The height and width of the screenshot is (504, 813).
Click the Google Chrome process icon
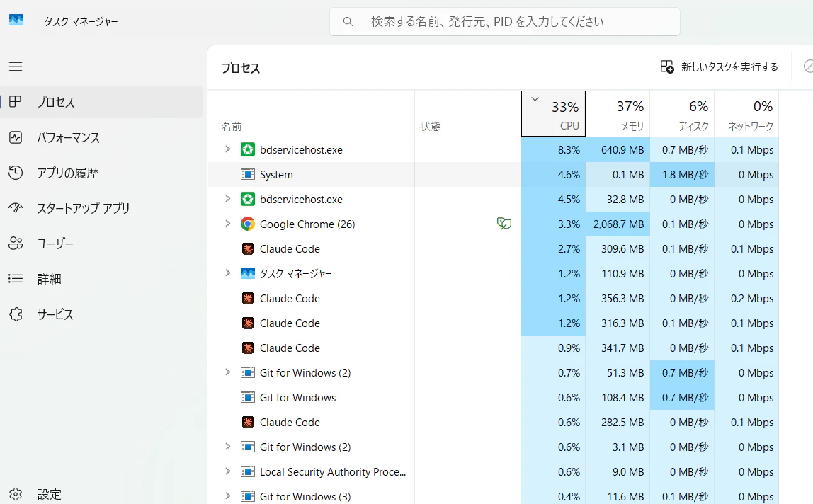pyautogui.click(x=248, y=224)
